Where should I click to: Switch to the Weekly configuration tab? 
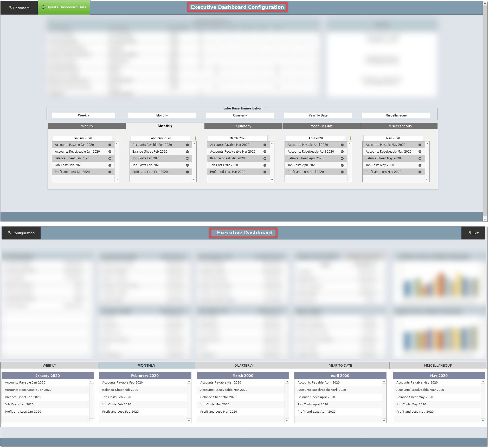click(x=87, y=126)
